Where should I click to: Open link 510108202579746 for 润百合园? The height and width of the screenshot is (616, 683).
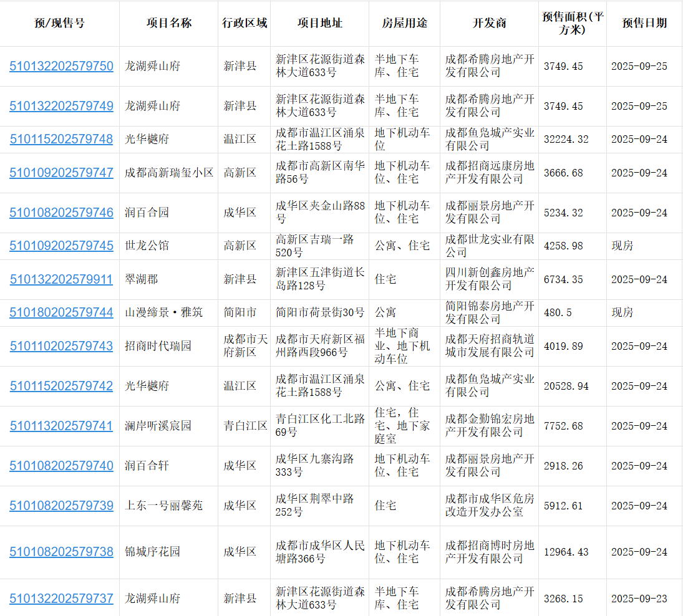(61, 213)
